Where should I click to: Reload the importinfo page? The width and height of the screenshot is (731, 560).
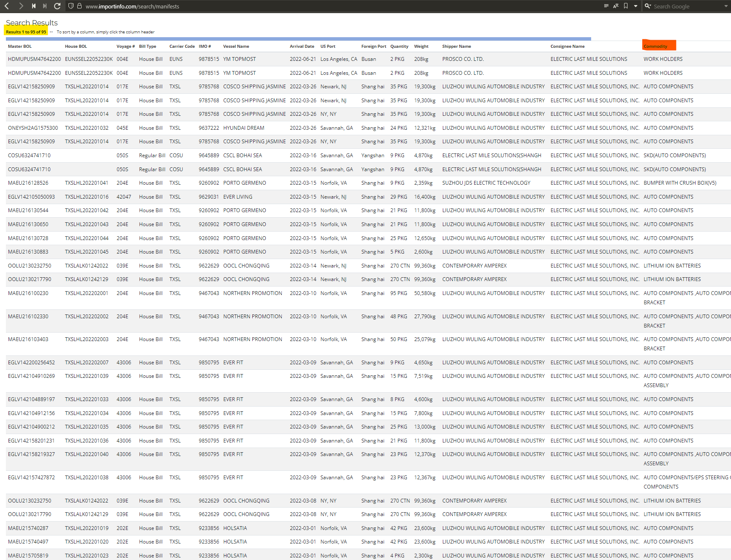57,6
